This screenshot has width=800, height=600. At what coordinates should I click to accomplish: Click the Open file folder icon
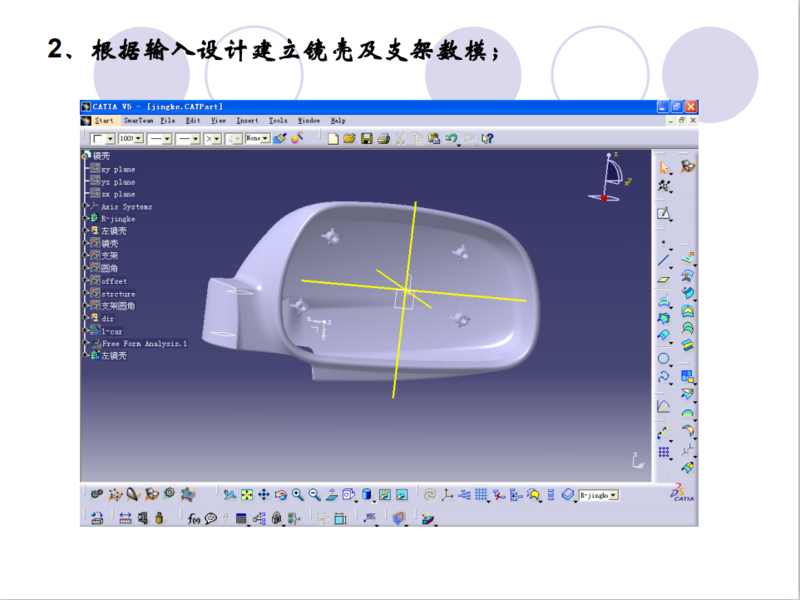point(349,139)
